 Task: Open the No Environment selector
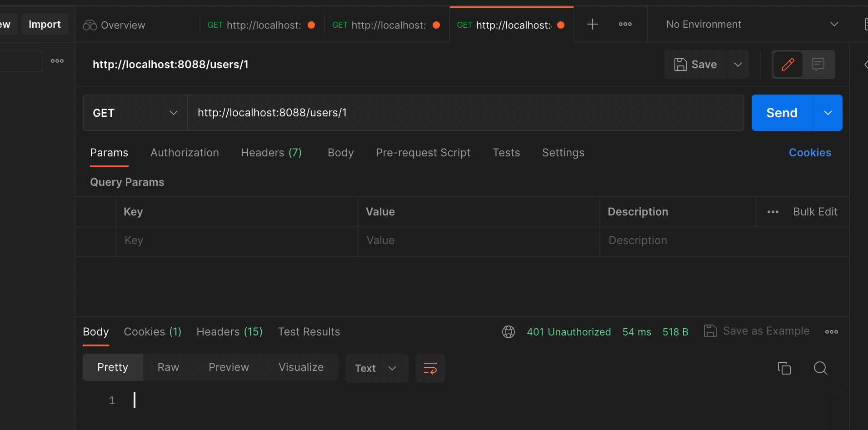[752, 24]
